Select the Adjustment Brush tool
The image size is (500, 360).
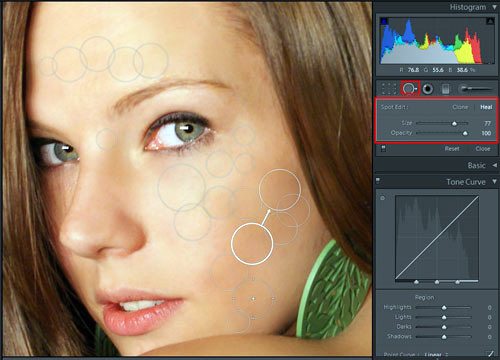(x=475, y=89)
